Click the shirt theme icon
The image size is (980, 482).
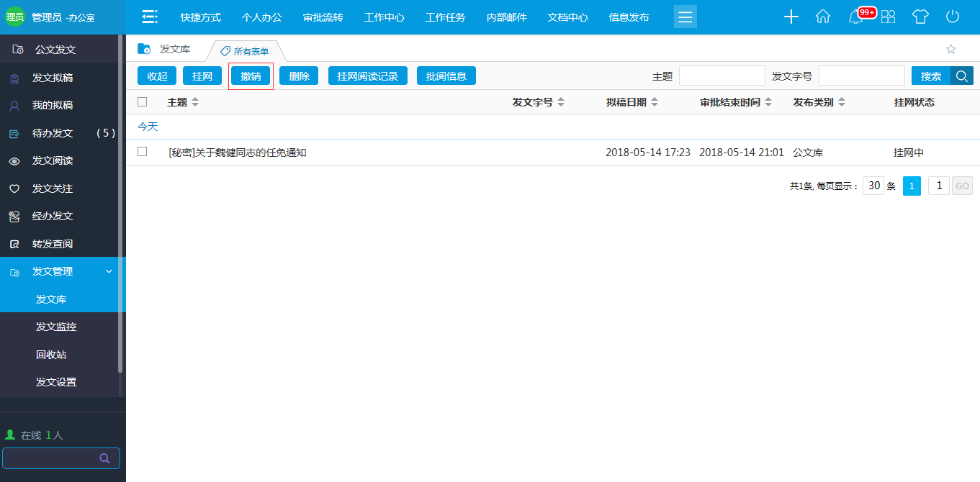pos(920,17)
